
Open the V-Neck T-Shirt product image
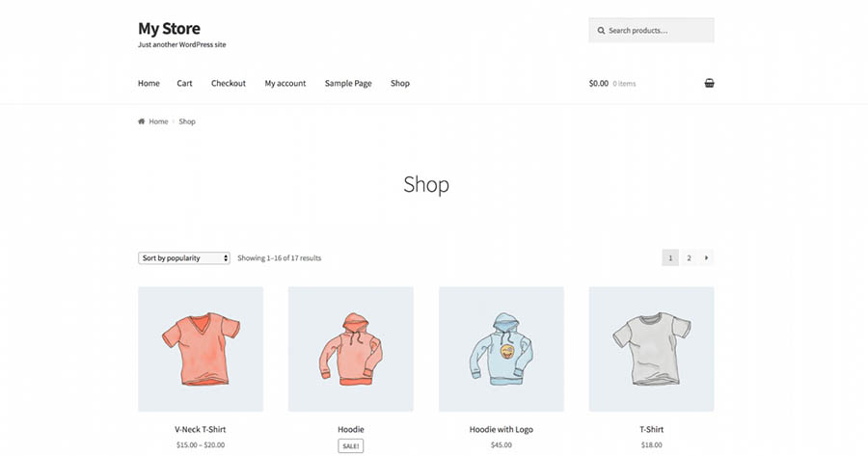201,349
